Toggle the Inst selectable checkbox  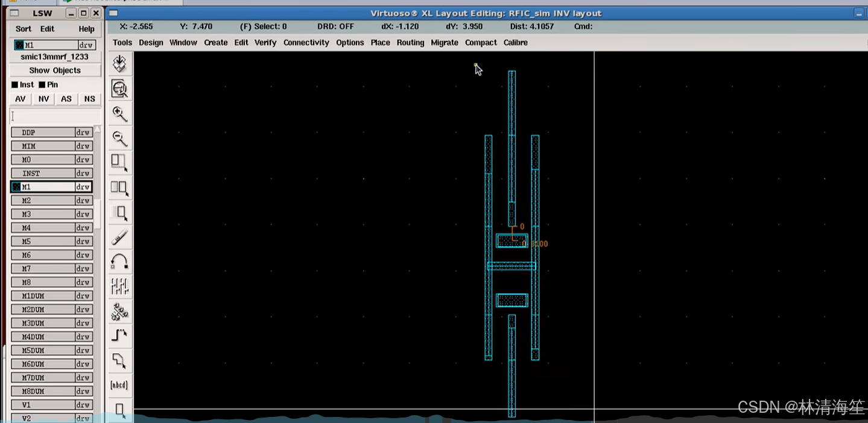coord(14,85)
